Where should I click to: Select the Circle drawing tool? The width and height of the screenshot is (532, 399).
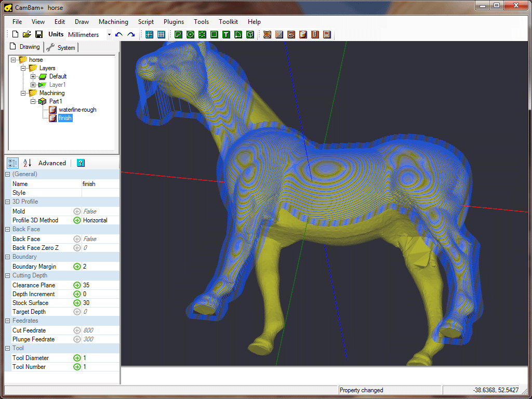pos(190,34)
